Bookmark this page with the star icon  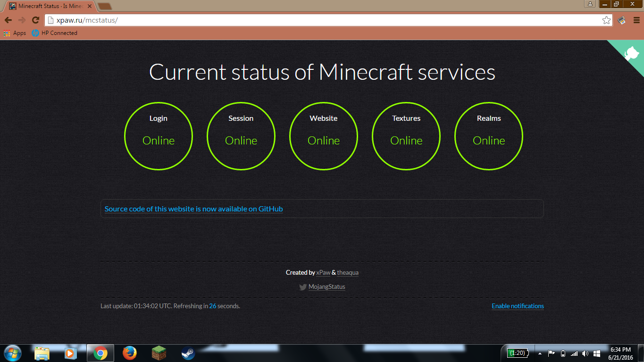[607, 20]
